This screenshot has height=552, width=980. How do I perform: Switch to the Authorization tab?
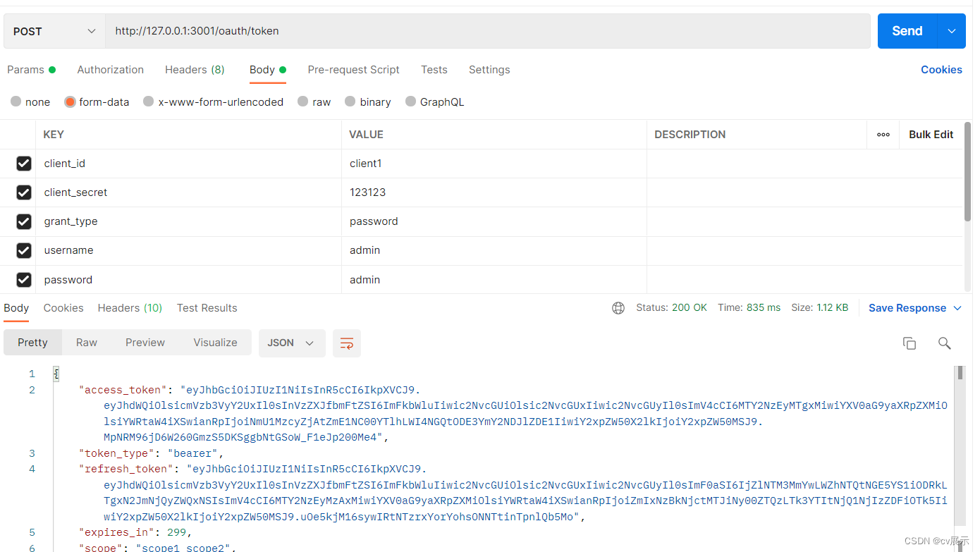point(110,70)
